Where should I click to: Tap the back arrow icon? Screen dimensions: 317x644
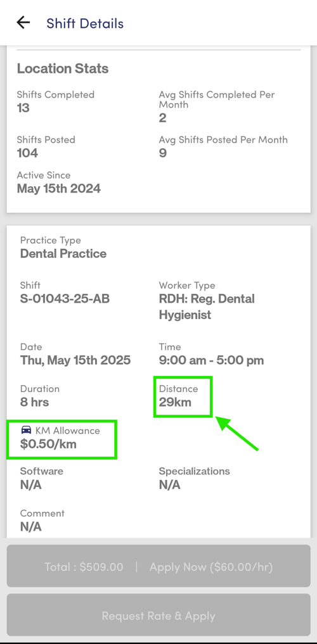point(23,23)
